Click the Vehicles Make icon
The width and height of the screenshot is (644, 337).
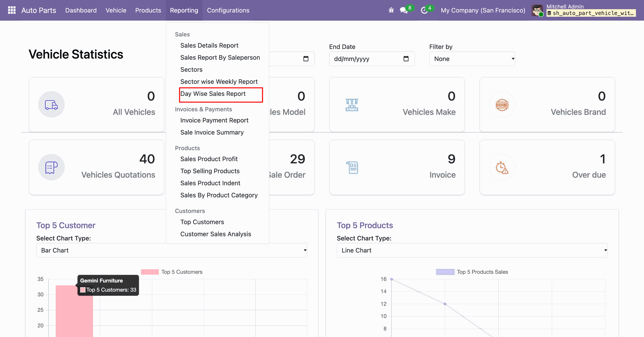coord(352,105)
